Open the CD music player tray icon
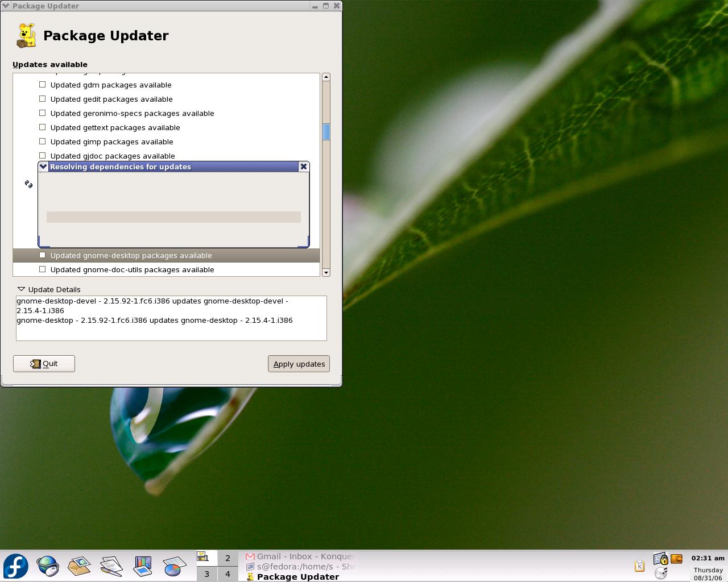Screen dimensions: 728x582 click(661, 573)
